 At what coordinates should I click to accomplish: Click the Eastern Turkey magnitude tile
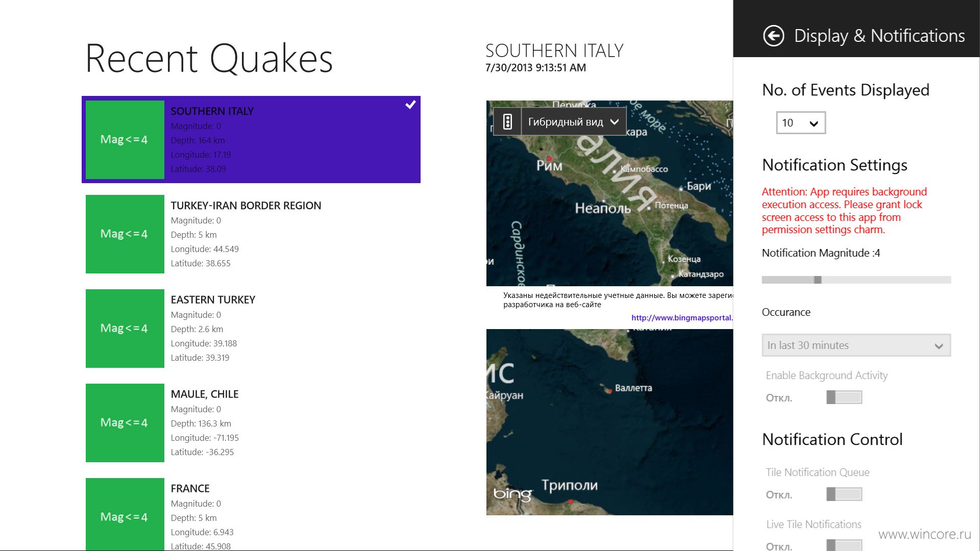(125, 329)
